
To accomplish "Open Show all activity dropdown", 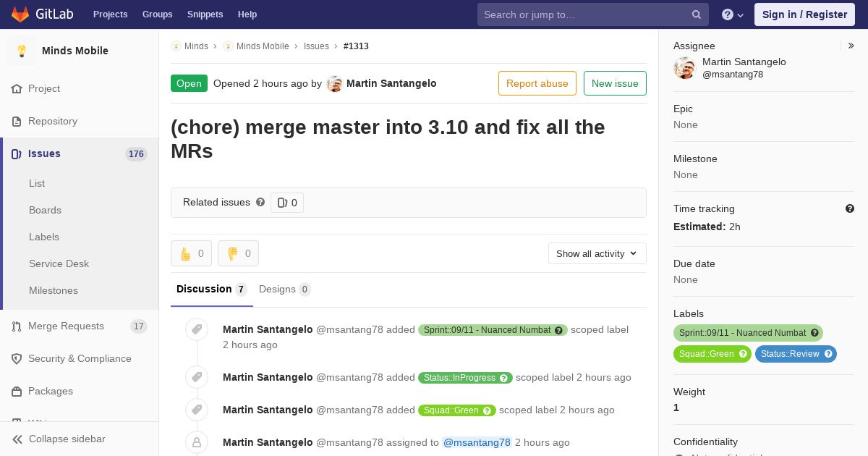I will (597, 253).
